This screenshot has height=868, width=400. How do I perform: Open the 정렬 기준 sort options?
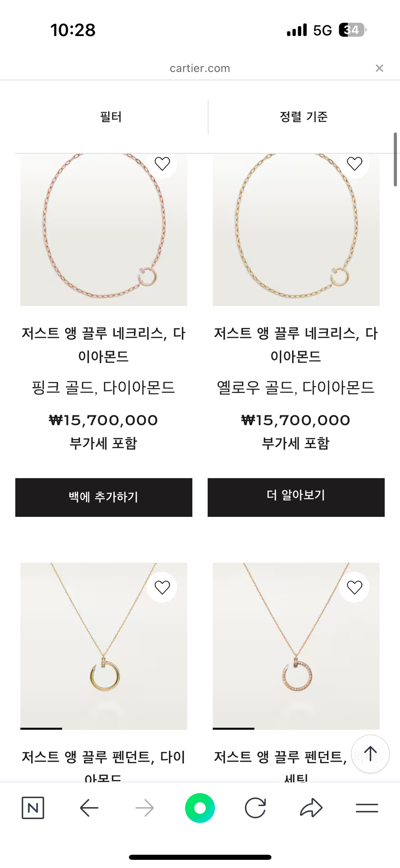tap(304, 117)
